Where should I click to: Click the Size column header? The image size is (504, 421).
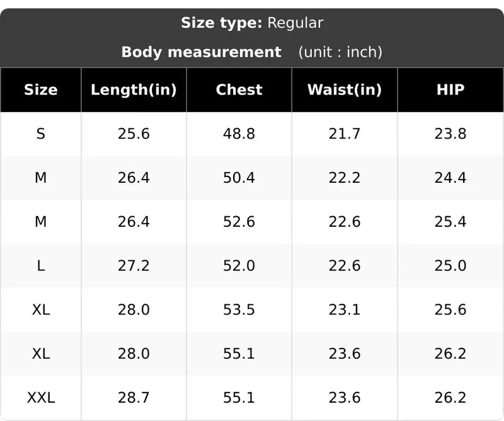pyautogui.click(x=41, y=89)
